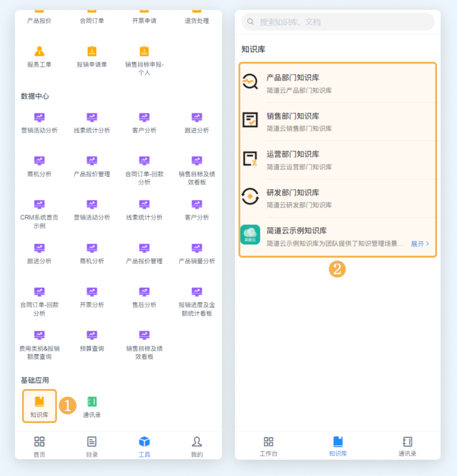This screenshot has height=476, width=457.
Task: Click the search magnifier icon
Action: 250,22
